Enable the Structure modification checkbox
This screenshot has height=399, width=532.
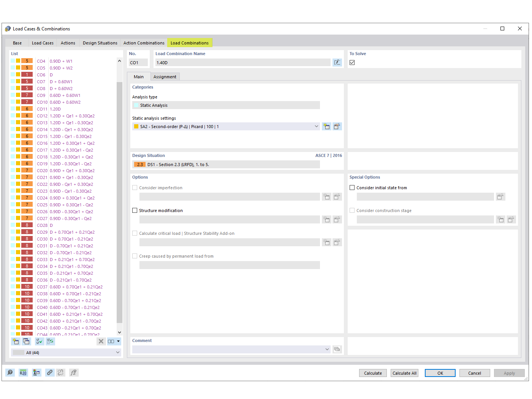click(x=135, y=211)
